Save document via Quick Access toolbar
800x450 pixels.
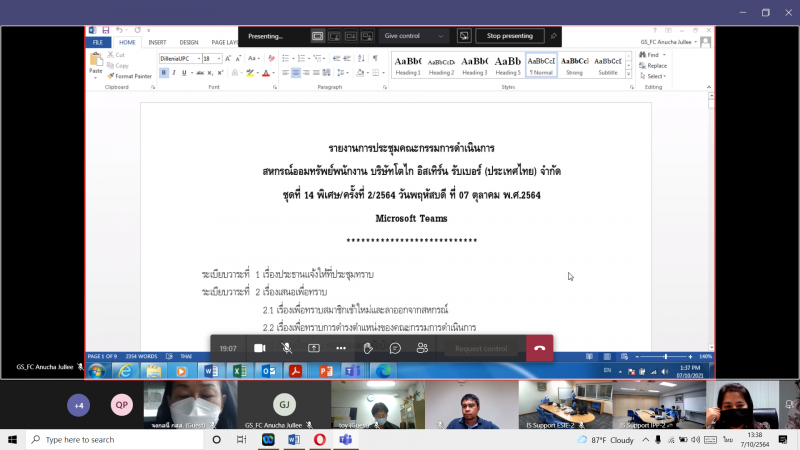pyautogui.click(x=106, y=31)
